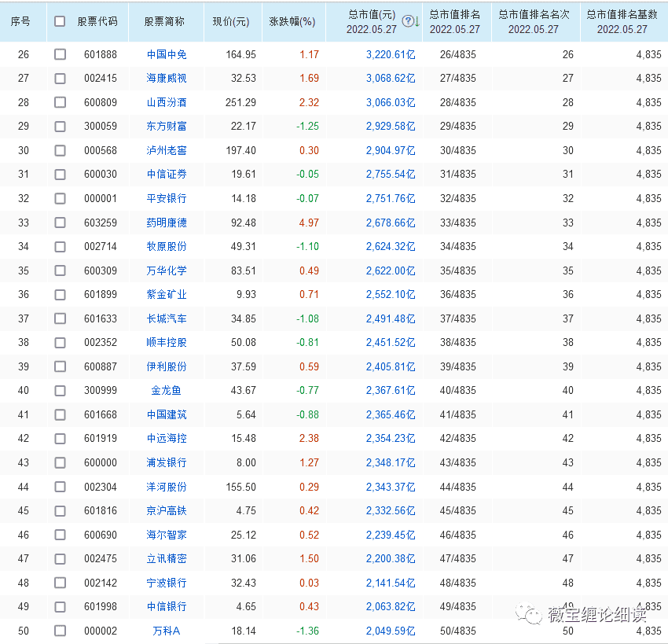Viewport: 668px width, 644px height.
Task: Open the 万科A stock link
Action: (x=167, y=631)
